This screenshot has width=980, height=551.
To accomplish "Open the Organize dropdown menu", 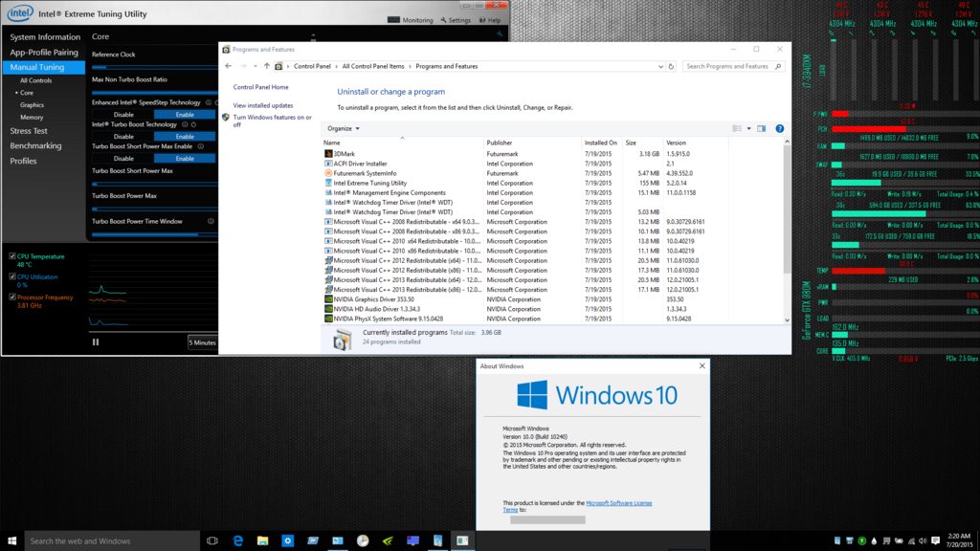I will 344,129.
